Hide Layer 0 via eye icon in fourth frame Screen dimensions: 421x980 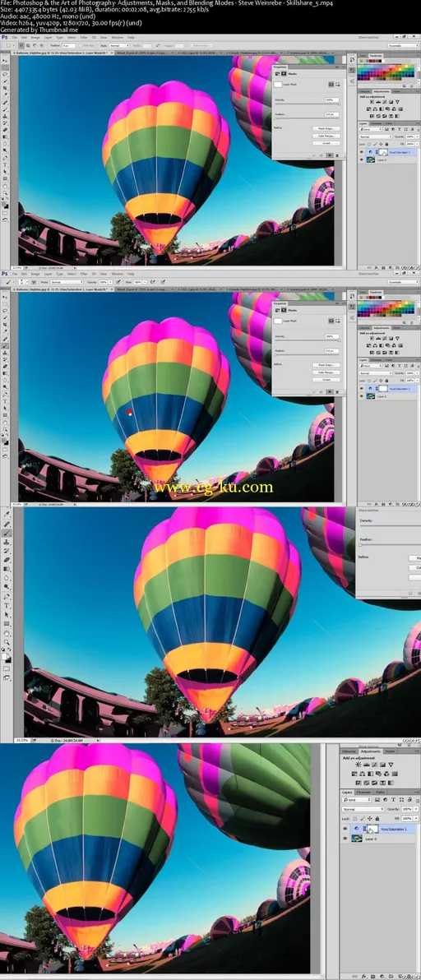pos(345,838)
